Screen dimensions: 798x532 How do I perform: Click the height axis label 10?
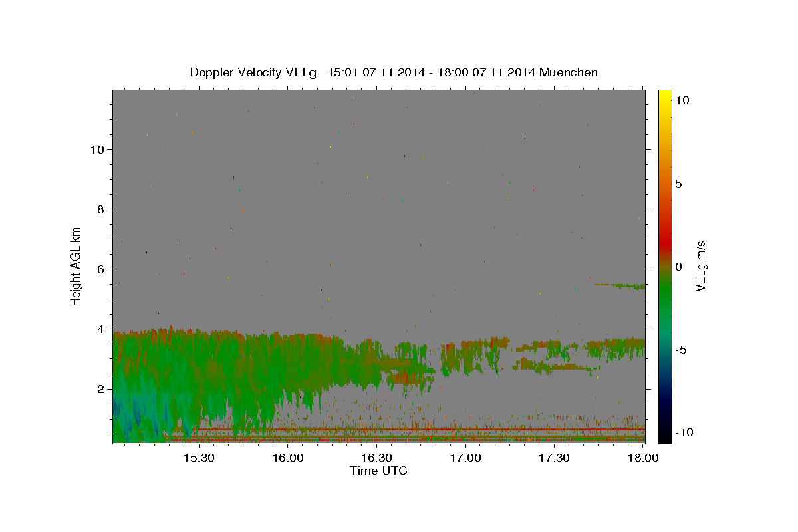tap(97, 150)
